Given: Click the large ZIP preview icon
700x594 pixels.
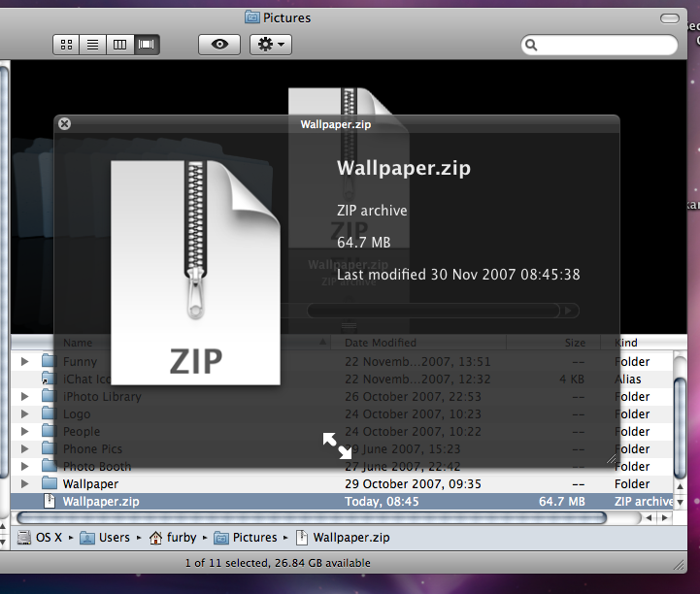Looking at the screenshot, I should (195, 272).
